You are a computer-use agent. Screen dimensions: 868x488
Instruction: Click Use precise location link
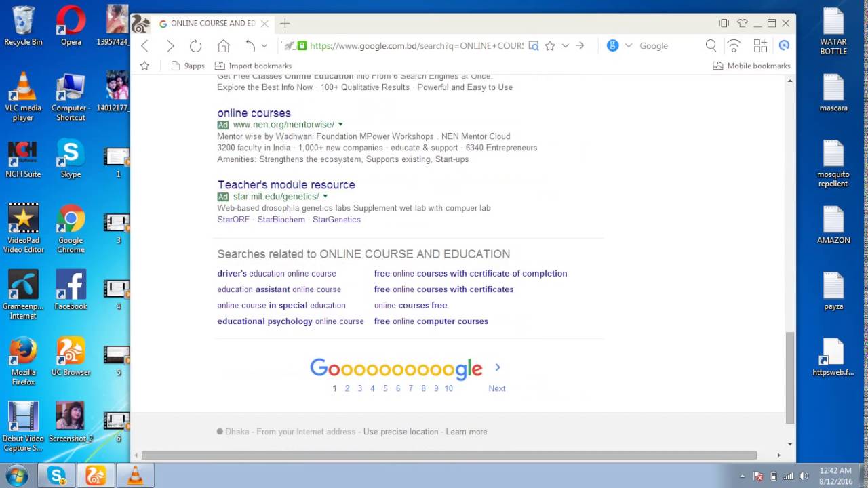tap(400, 432)
